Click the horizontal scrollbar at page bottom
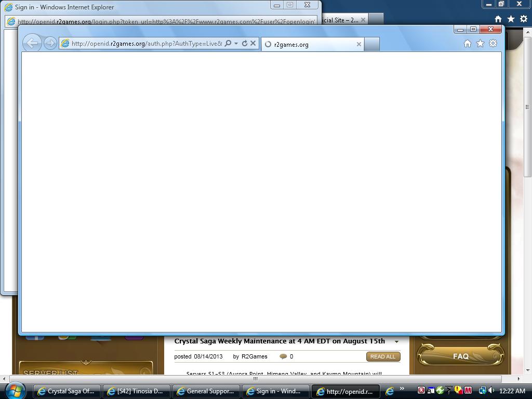532x399 pixels. (x=255, y=379)
